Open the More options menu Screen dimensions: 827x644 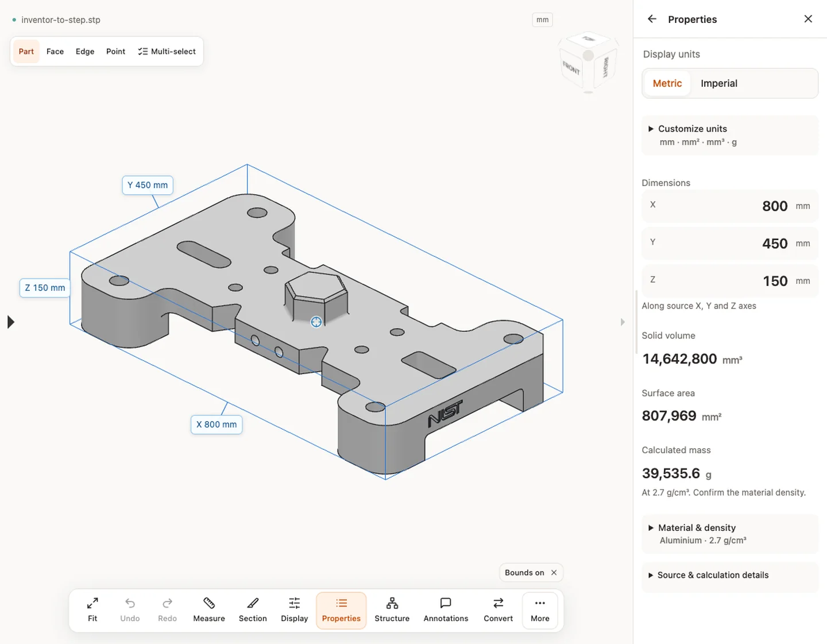[540, 610]
